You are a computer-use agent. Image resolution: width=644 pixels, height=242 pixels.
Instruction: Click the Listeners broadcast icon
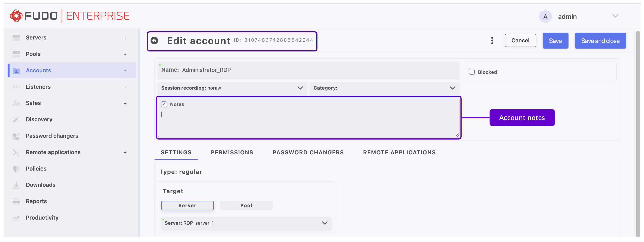tap(16, 87)
